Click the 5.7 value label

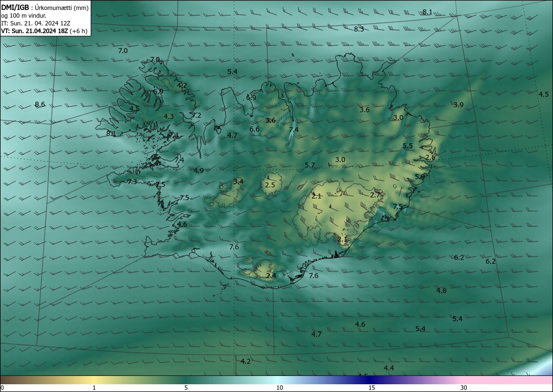(x=310, y=165)
